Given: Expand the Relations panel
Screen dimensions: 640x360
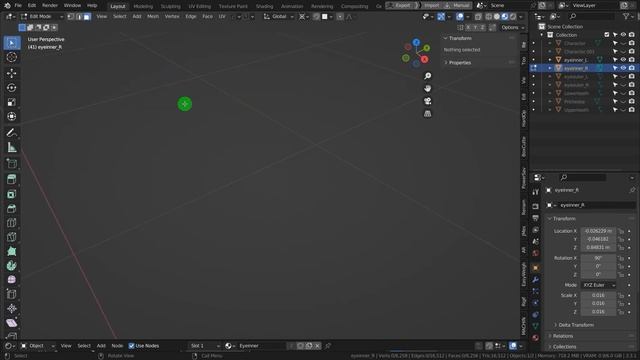Looking at the screenshot, I should [562, 336].
